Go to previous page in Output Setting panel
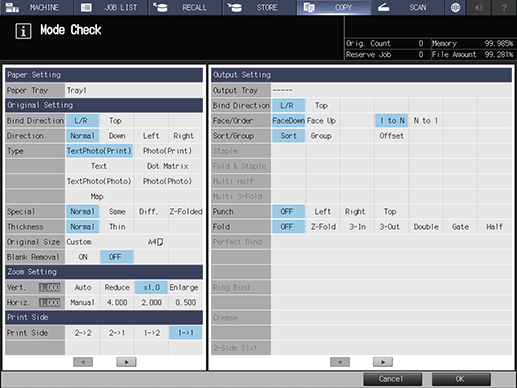Viewport: 517px width, 388px height. coord(340,362)
